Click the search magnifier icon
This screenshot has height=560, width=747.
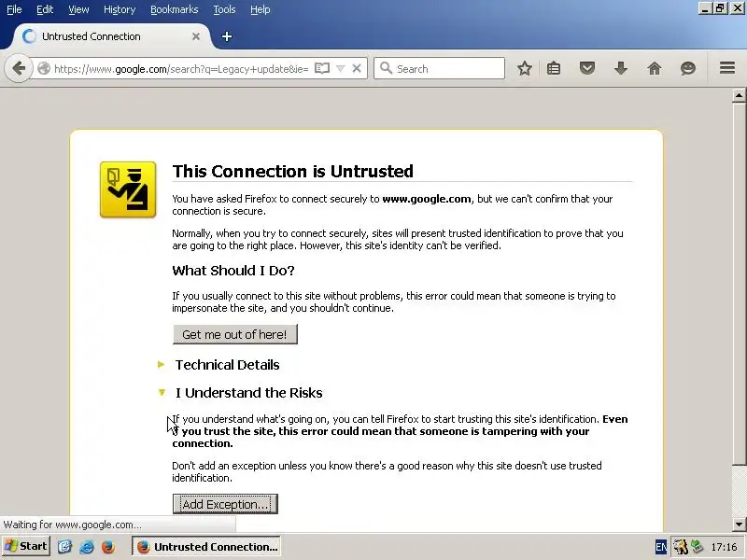[387, 68]
